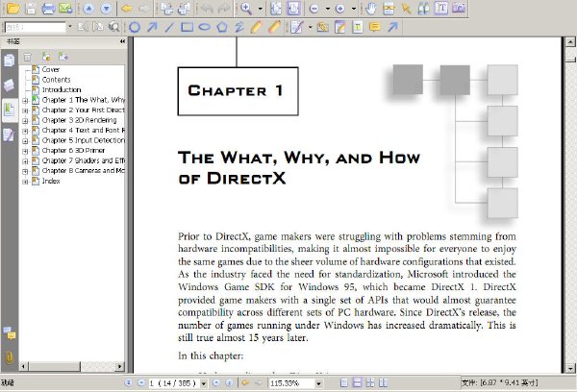Expand the Chapter 2 bookmark

pos(25,110)
